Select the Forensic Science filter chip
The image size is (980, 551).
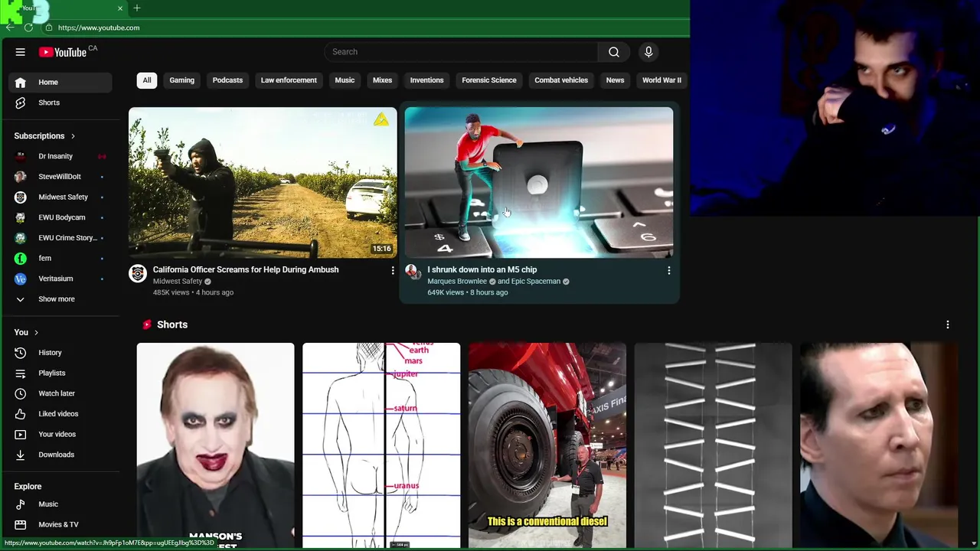click(x=489, y=80)
